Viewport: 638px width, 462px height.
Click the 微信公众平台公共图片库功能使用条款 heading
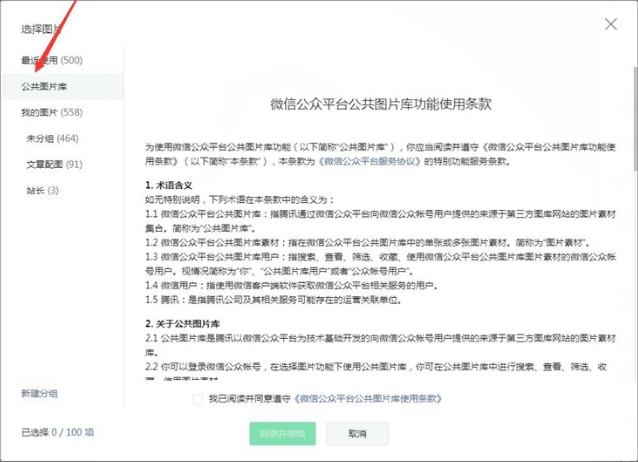381,103
